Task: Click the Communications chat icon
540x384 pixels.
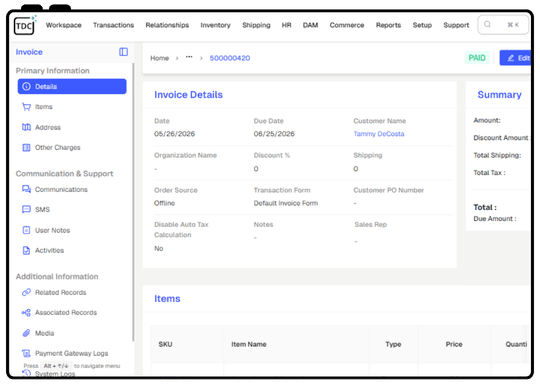Action: (26, 189)
